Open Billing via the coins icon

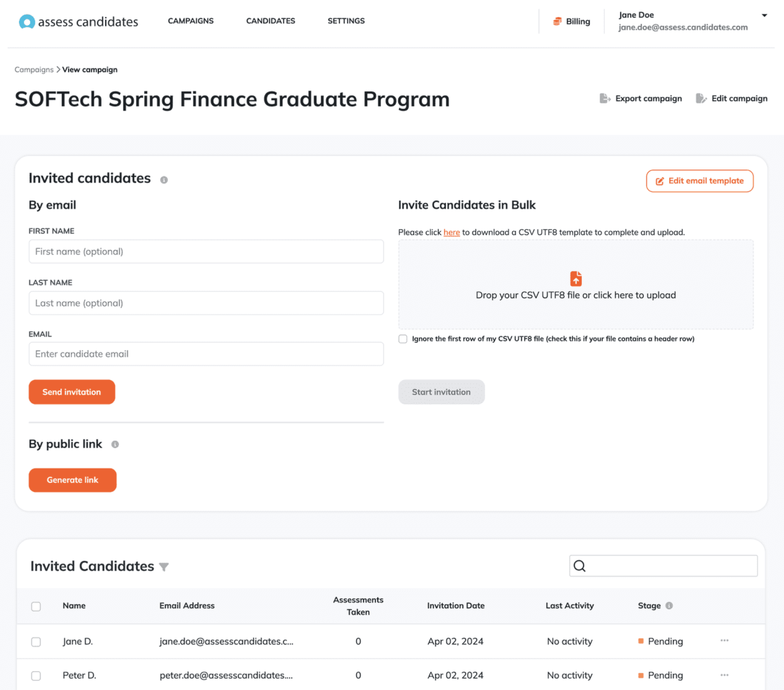[x=557, y=21]
